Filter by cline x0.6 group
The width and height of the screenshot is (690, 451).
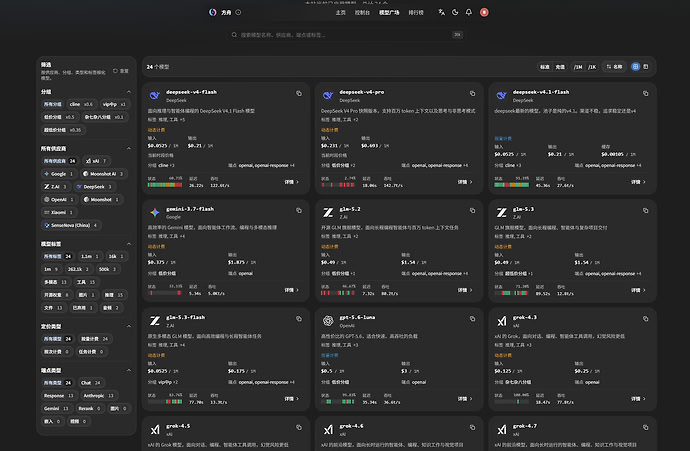point(81,104)
